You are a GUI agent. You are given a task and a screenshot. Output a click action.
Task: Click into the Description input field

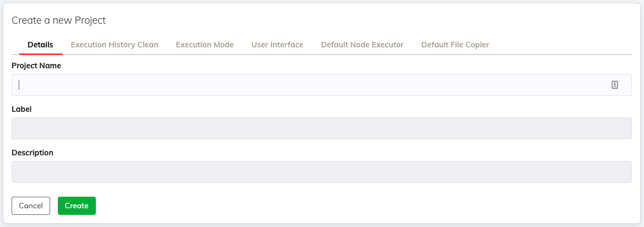click(x=322, y=172)
